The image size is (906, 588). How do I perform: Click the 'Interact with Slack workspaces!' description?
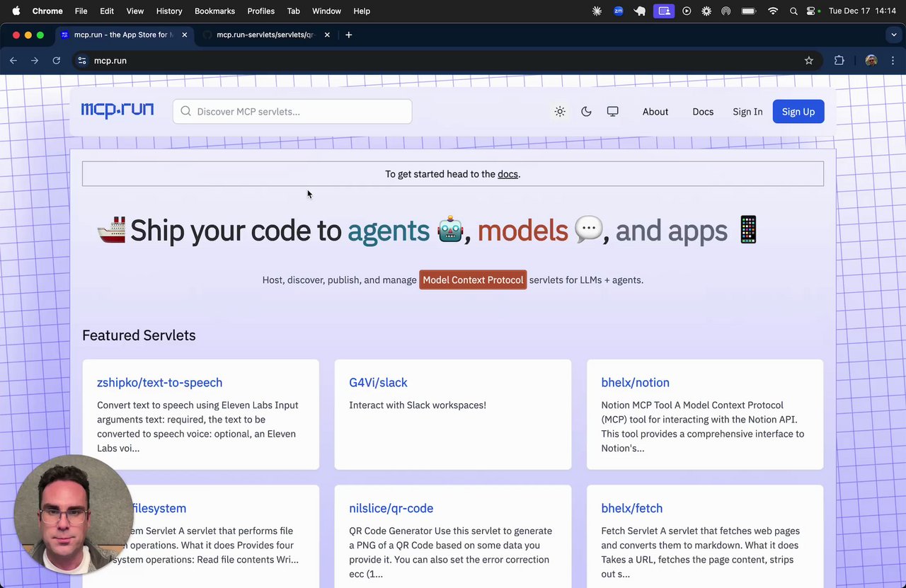[x=418, y=405]
